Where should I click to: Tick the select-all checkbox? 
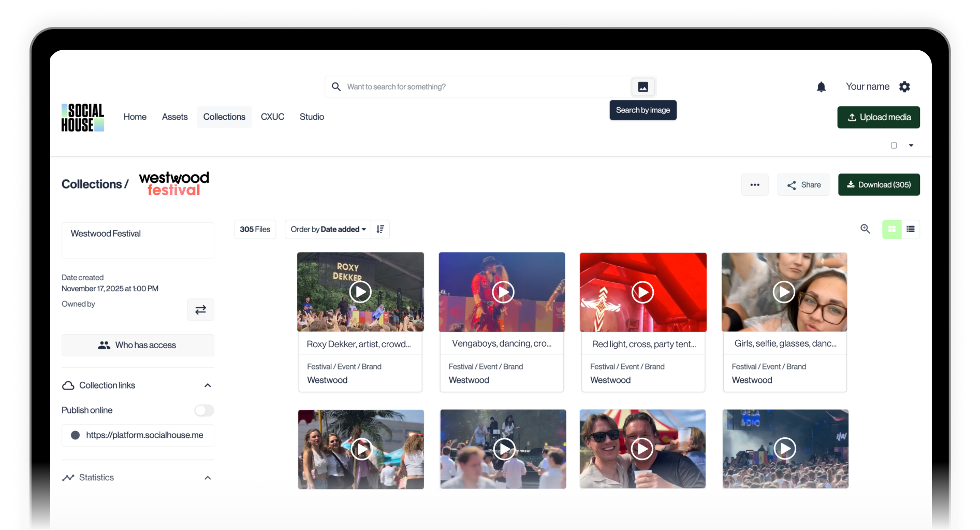(894, 146)
